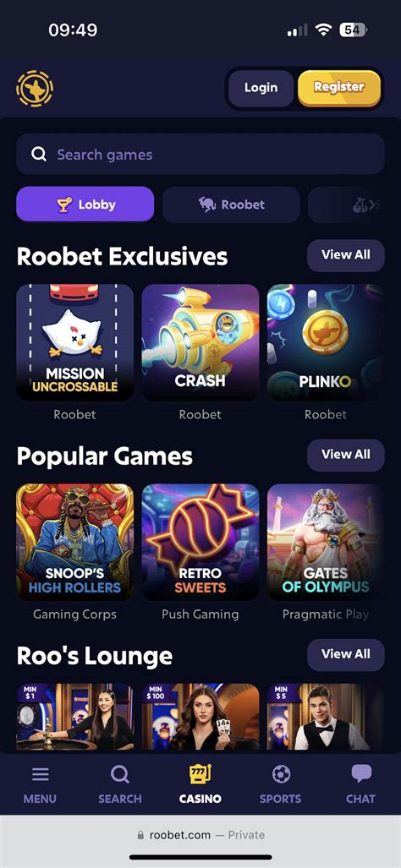Select the Lobby tab

pos(85,205)
